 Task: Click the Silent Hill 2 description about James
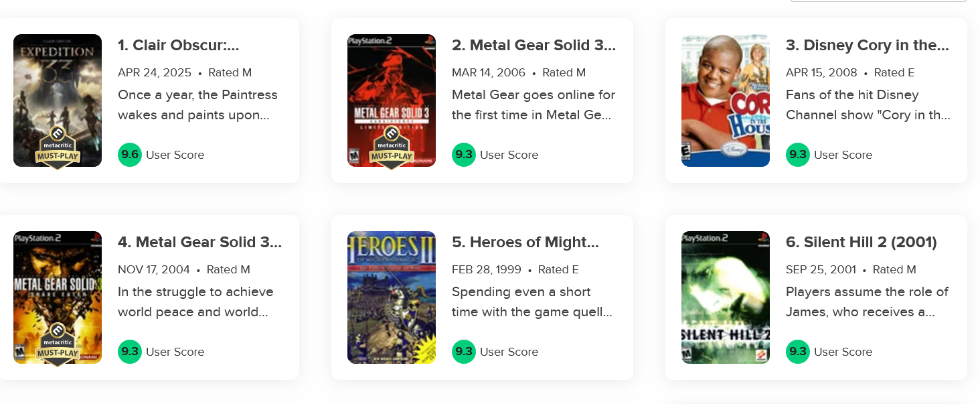(867, 302)
